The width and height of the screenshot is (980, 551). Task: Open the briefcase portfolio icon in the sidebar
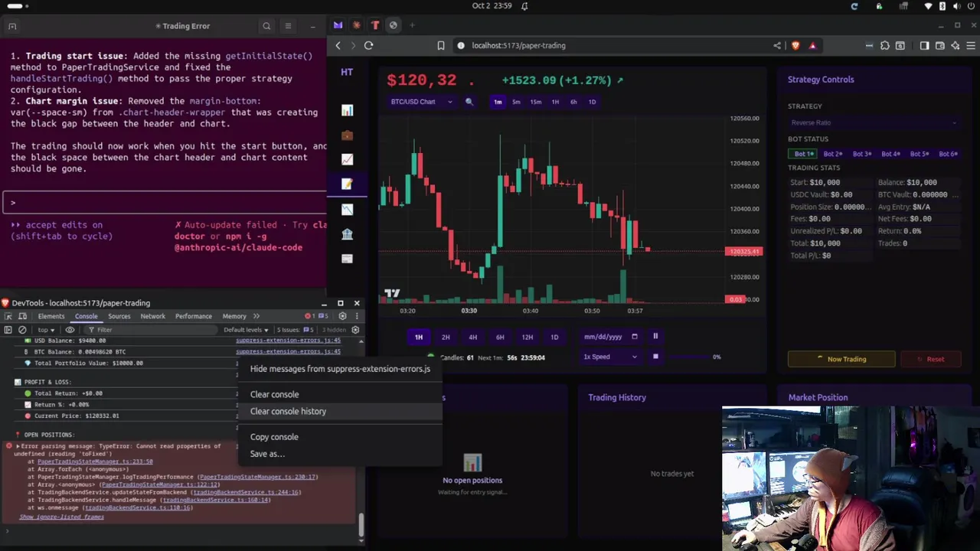click(347, 135)
